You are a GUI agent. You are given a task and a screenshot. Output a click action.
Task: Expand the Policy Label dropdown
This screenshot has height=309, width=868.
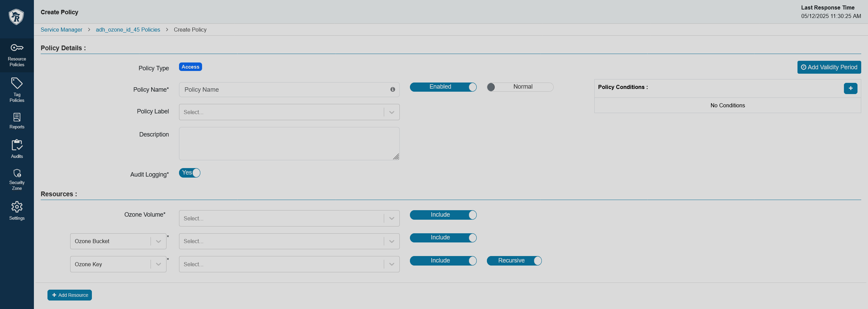289,112
